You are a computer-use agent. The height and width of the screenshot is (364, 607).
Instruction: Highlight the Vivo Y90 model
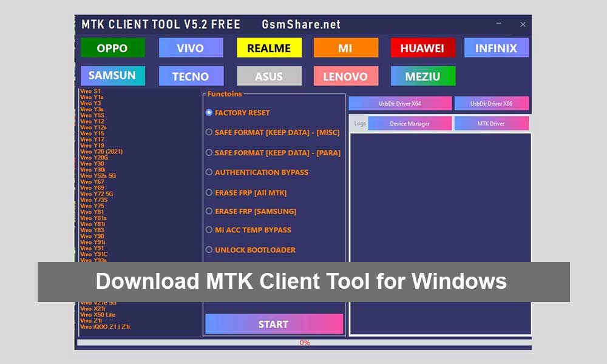click(x=92, y=236)
